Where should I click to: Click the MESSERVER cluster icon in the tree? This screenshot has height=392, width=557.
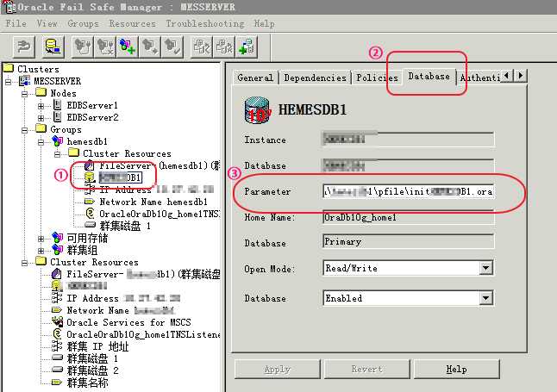[x=24, y=81]
